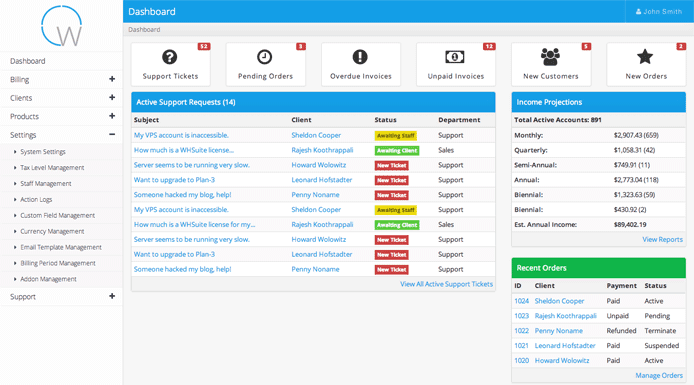This screenshot has height=385, width=694.
Task: Click 'Total Active Accounts: 891' text
Action: (x=558, y=120)
